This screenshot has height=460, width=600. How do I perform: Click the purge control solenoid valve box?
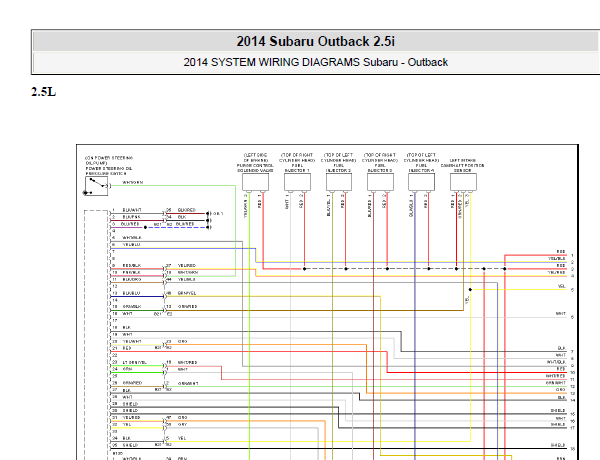[x=255, y=182]
